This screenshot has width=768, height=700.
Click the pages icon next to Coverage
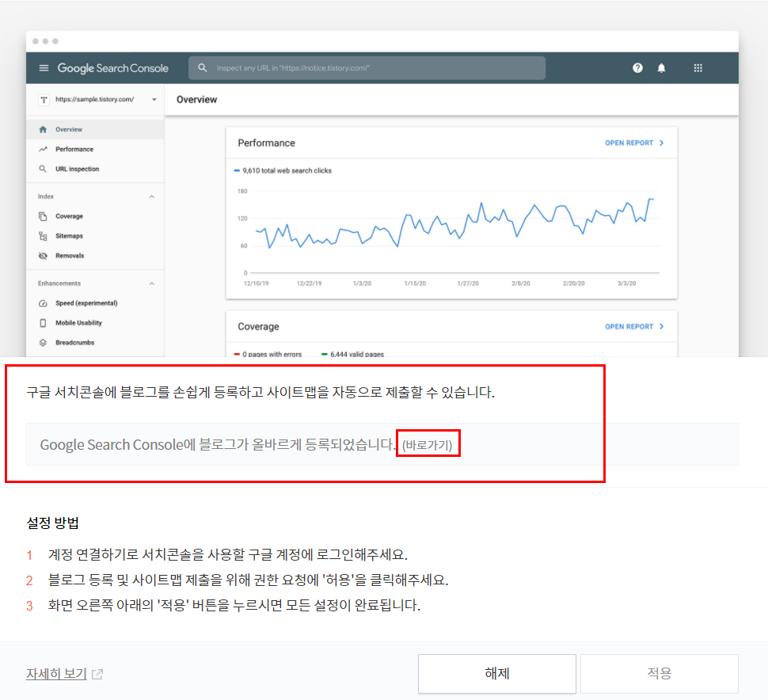pos(43,216)
